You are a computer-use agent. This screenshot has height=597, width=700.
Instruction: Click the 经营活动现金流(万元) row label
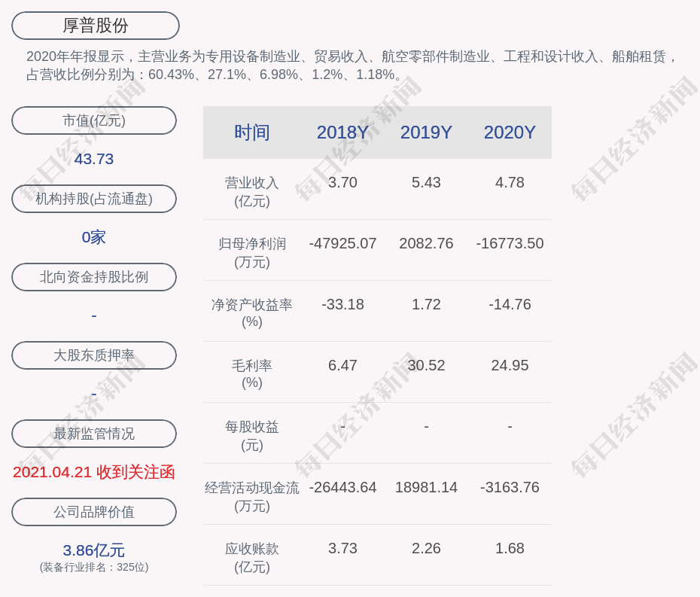(252, 497)
